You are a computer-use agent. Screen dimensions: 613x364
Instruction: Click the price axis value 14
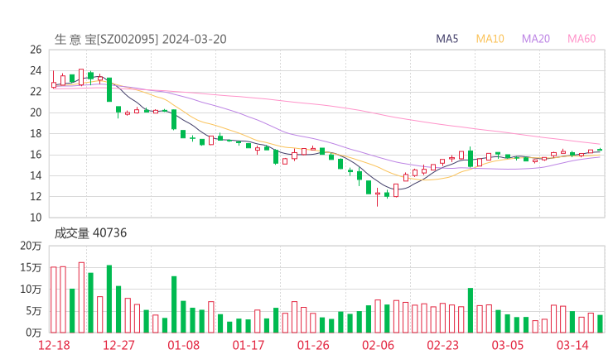coord(36,175)
